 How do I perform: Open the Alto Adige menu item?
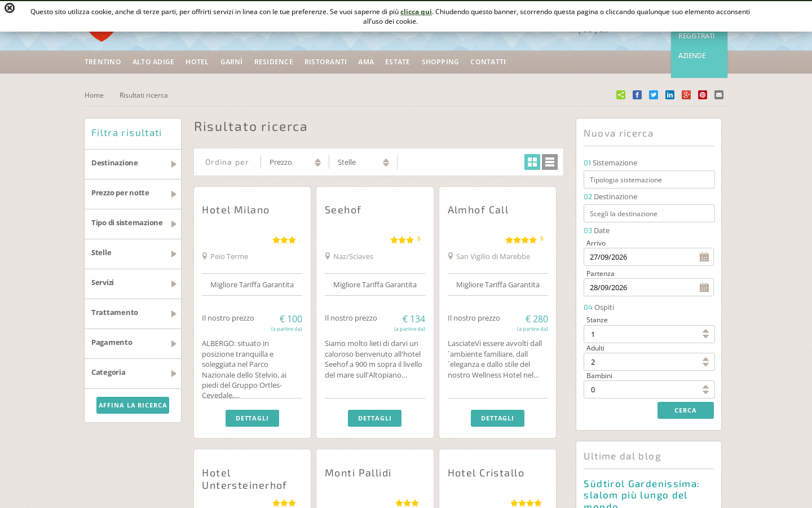153,62
